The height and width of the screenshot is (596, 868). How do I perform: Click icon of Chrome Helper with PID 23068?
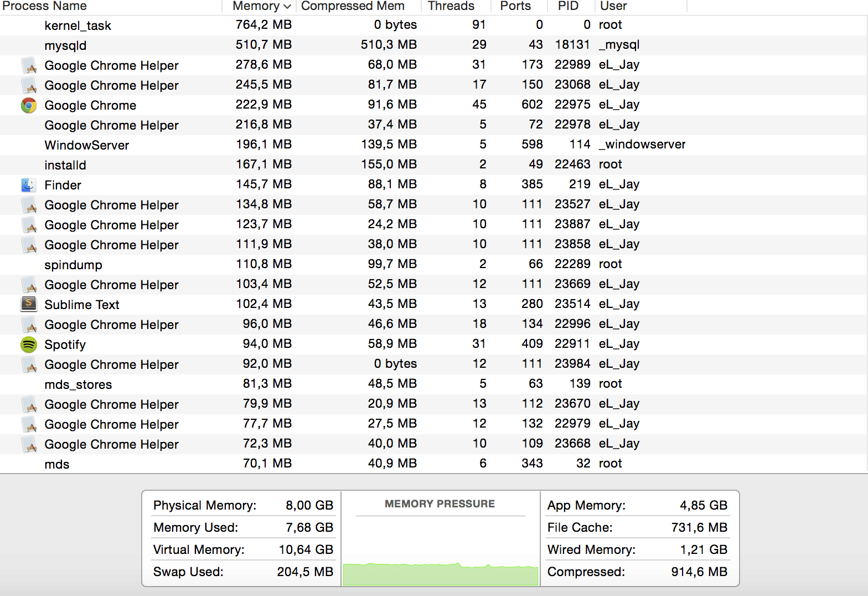29,86
